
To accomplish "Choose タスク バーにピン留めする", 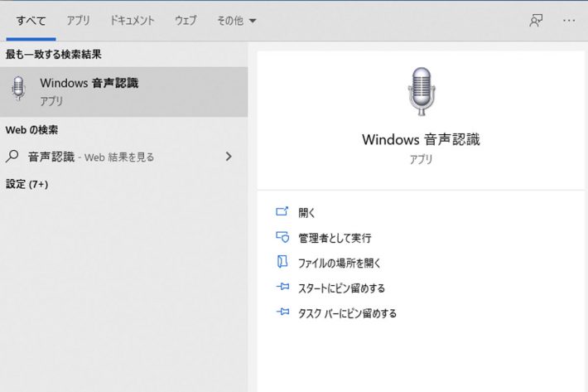I will click(x=347, y=313).
